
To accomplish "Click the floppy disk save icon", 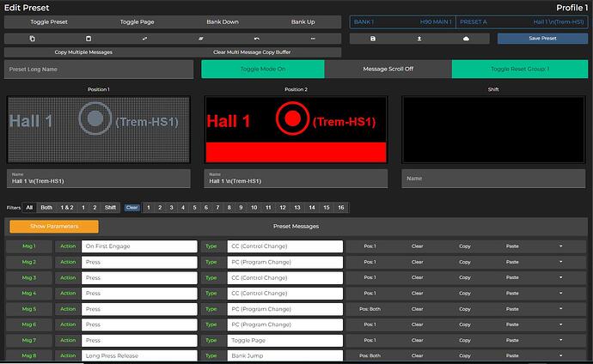I will 373,39.
